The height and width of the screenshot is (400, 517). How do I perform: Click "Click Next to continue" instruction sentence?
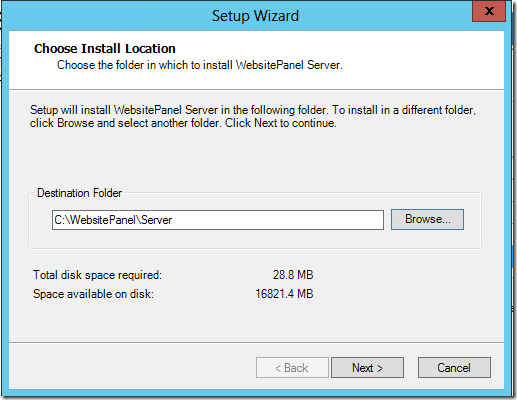pyautogui.click(x=281, y=123)
